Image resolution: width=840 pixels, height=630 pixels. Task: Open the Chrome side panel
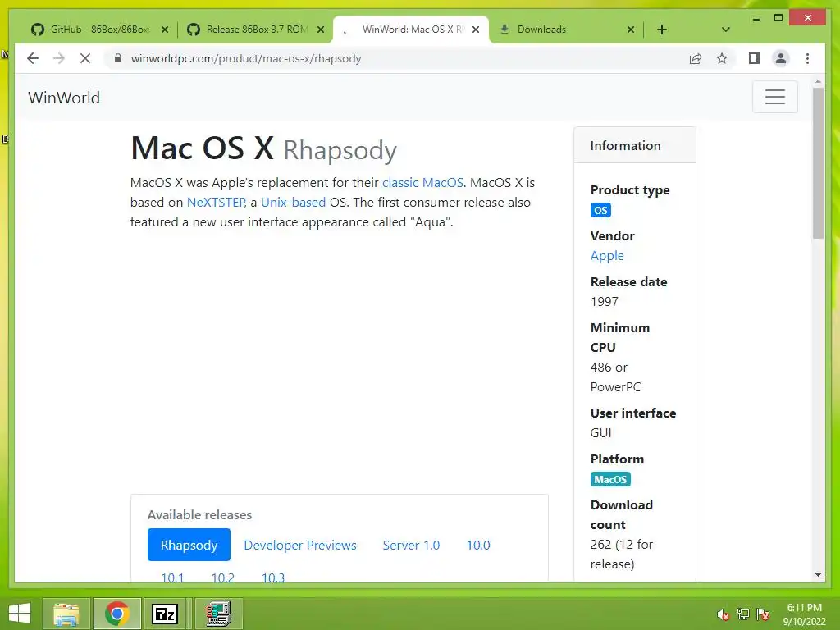(x=755, y=58)
